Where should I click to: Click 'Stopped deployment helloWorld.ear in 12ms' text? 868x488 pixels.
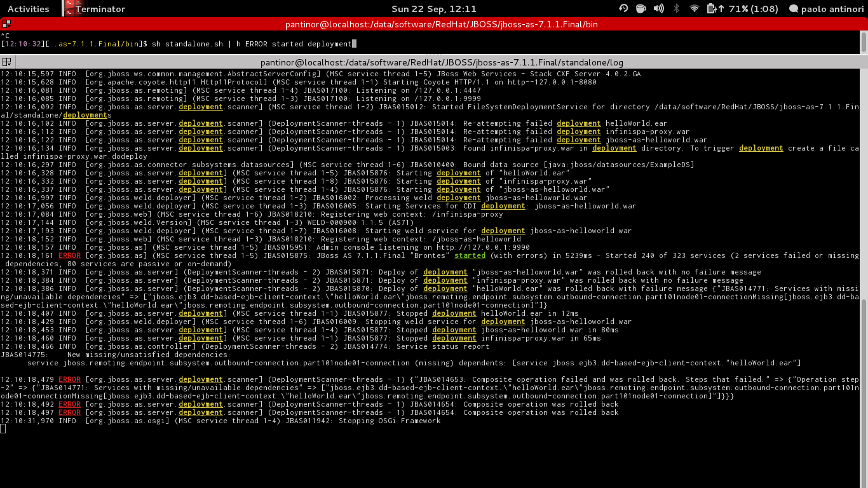coord(487,313)
